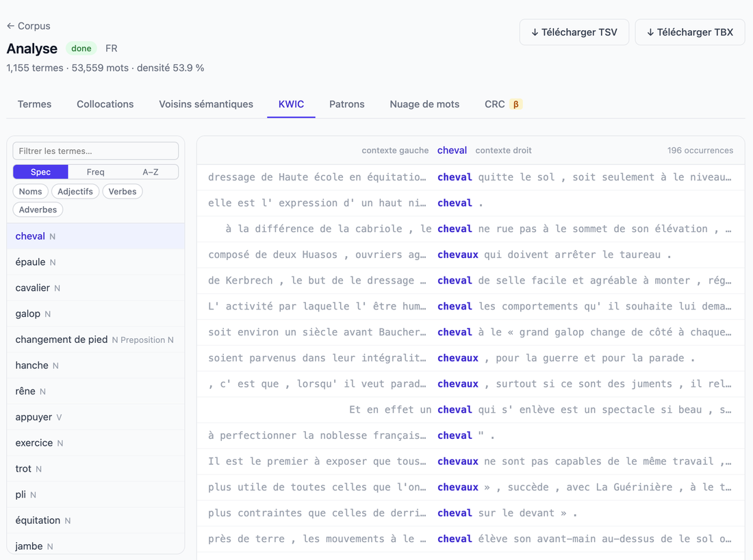Open row 'Et en effet un cheval'
Screen dimensions: 753x560
click(471, 409)
